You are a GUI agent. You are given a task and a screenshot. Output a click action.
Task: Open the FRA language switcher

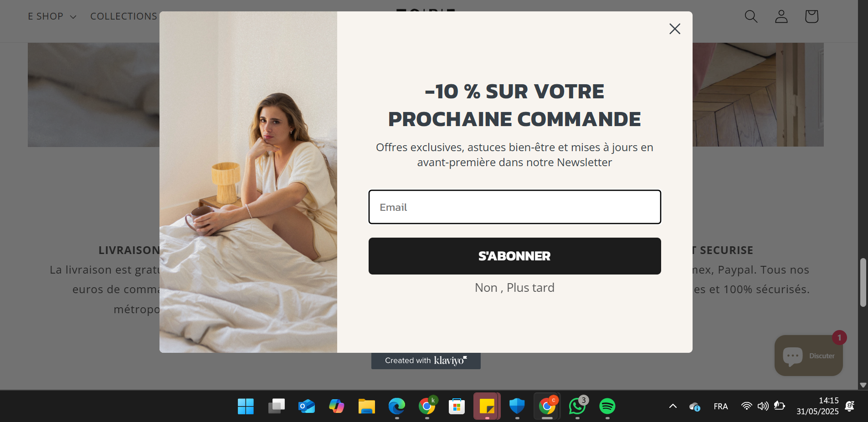tap(720, 406)
